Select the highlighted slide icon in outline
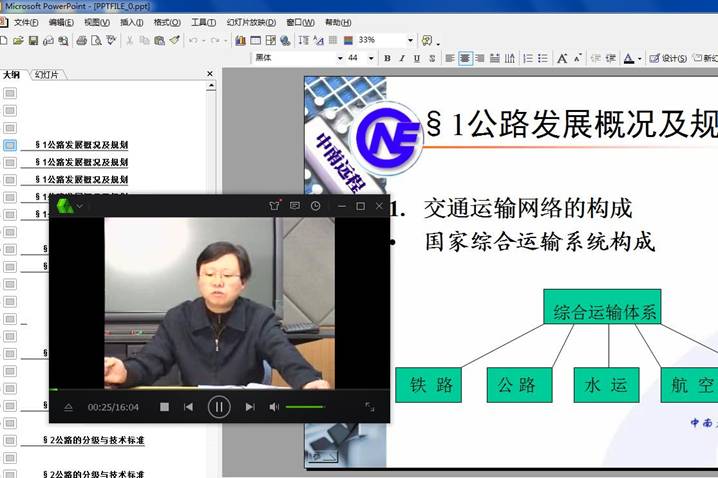Viewport: 718px width, 478px height. (10, 145)
